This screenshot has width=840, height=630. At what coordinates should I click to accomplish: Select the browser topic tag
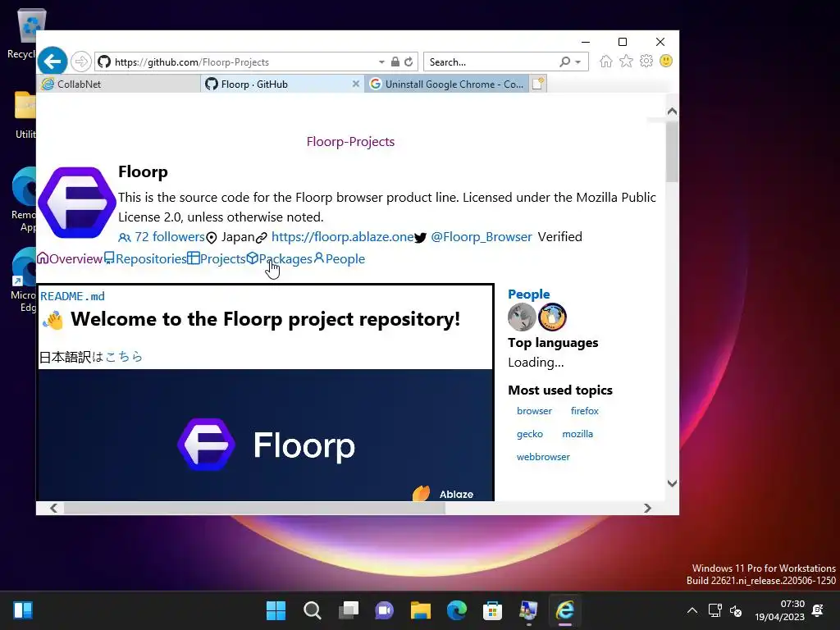[534, 411]
